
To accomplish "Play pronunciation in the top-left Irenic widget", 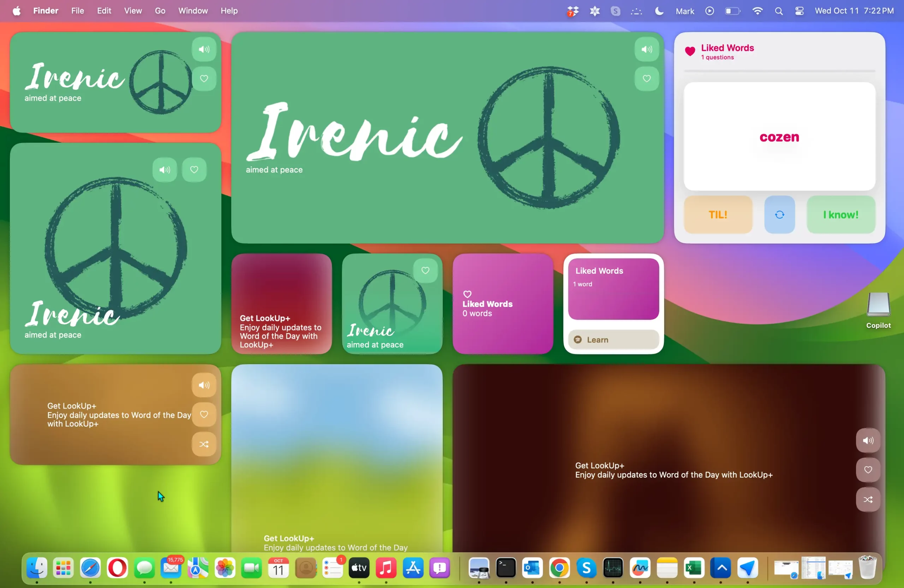I will (204, 49).
